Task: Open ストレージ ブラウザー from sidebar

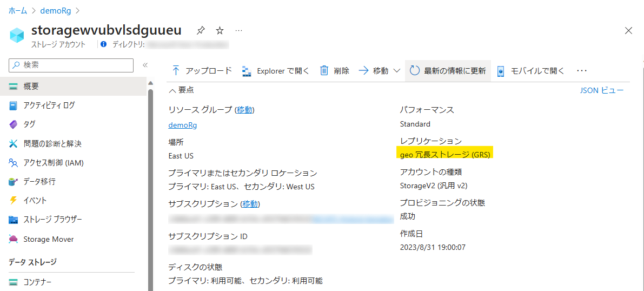Action: tap(52, 220)
